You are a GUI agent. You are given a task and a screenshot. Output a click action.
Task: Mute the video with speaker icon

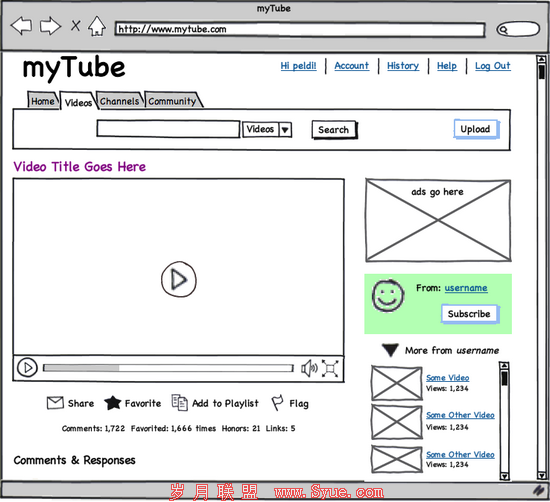pyautogui.click(x=309, y=368)
